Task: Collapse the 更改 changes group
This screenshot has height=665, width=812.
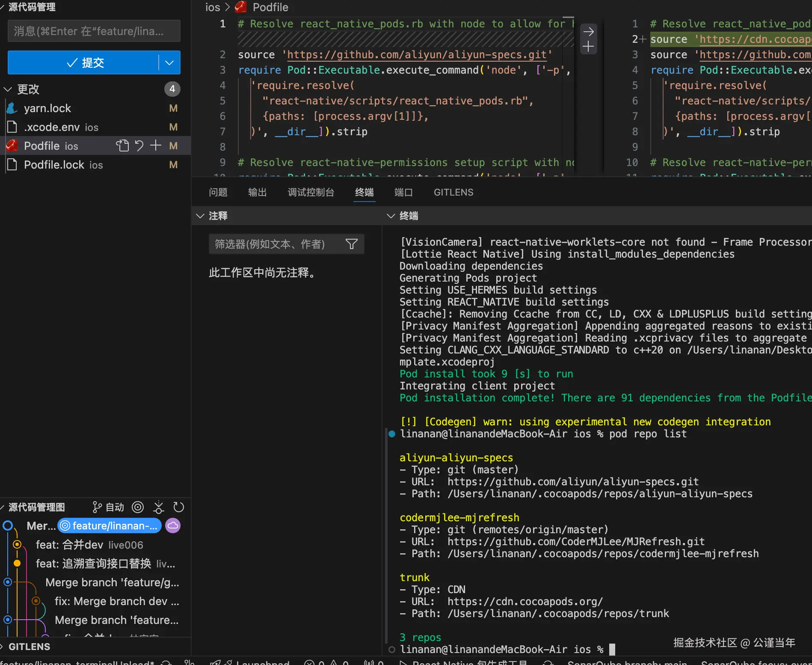Action: (x=8, y=89)
